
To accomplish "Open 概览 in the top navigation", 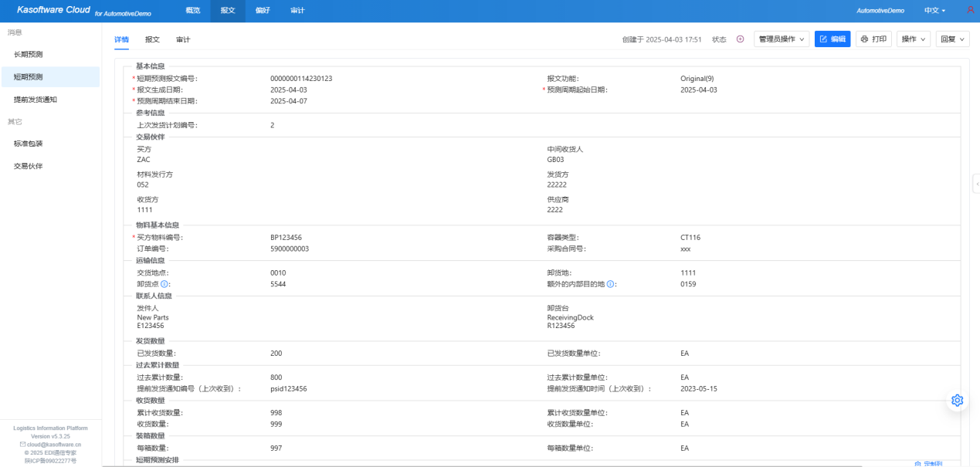I will (193, 11).
